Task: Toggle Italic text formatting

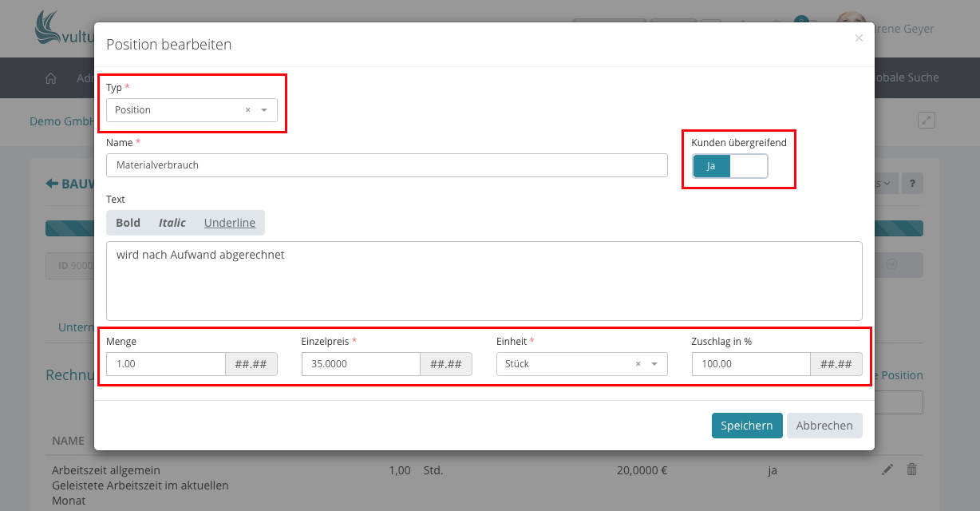Action: [x=172, y=223]
